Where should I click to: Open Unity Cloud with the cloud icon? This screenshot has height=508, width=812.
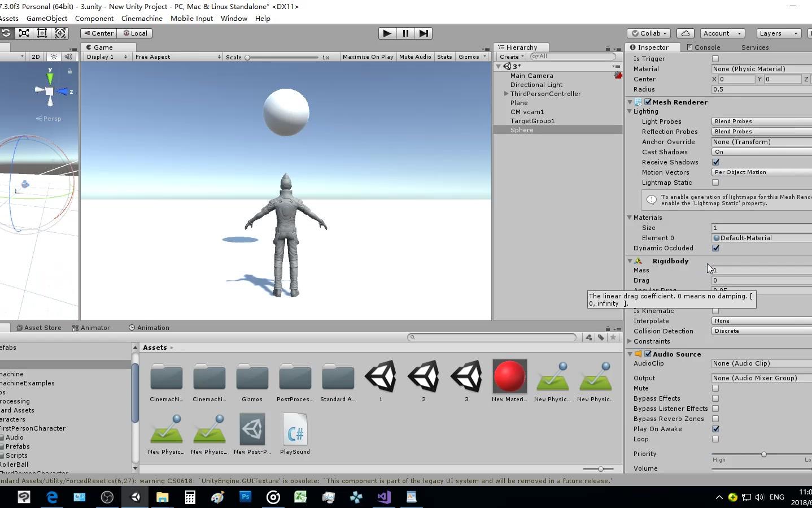click(685, 33)
